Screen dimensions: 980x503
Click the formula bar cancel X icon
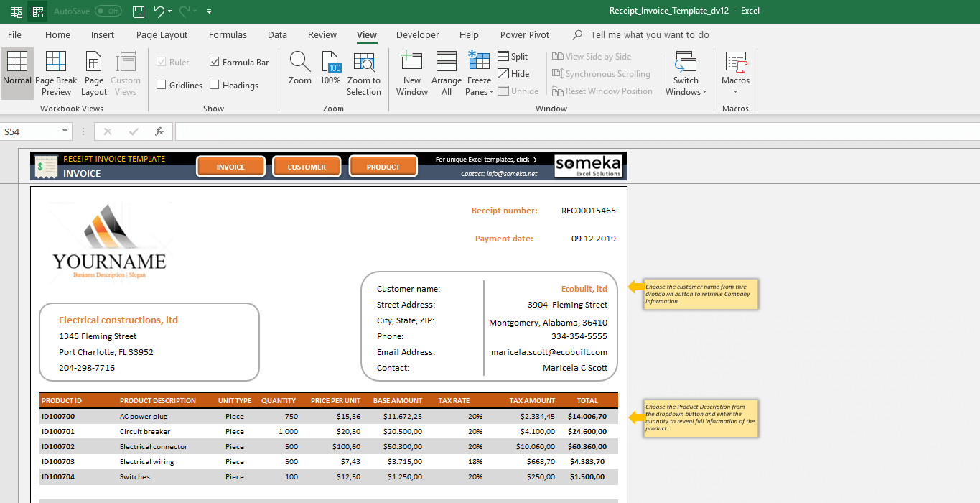tap(108, 131)
